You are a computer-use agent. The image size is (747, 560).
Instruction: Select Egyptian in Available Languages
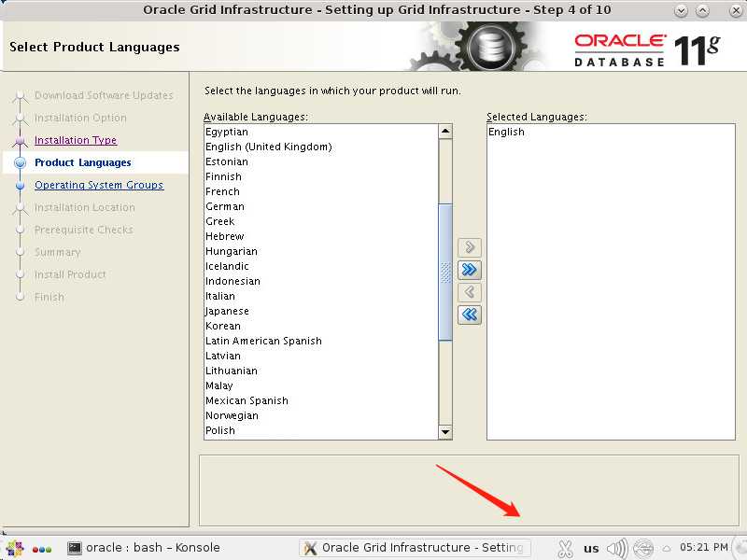(320, 132)
